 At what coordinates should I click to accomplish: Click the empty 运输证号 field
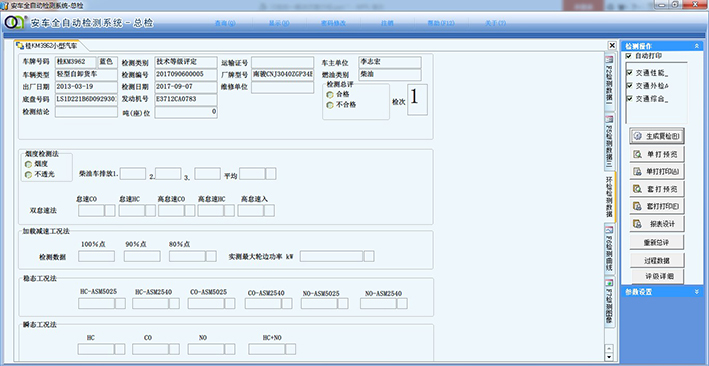(283, 62)
